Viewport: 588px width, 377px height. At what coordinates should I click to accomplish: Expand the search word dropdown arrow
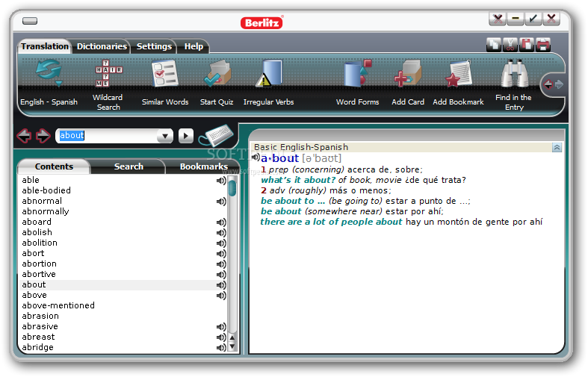[x=165, y=136]
